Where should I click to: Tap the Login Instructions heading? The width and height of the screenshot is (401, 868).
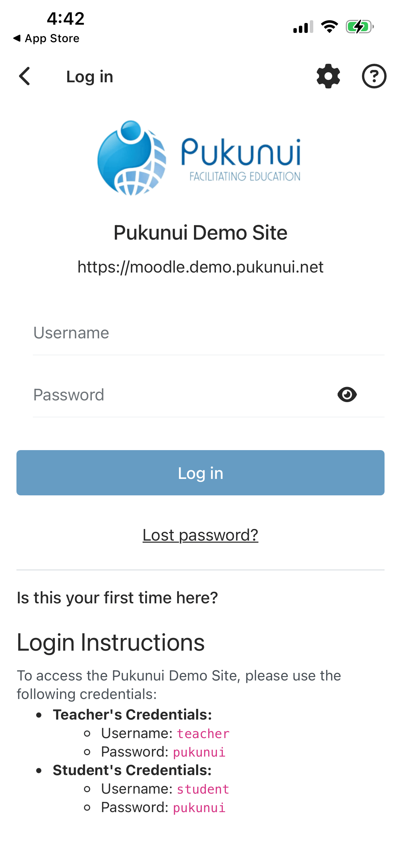click(x=111, y=642)
